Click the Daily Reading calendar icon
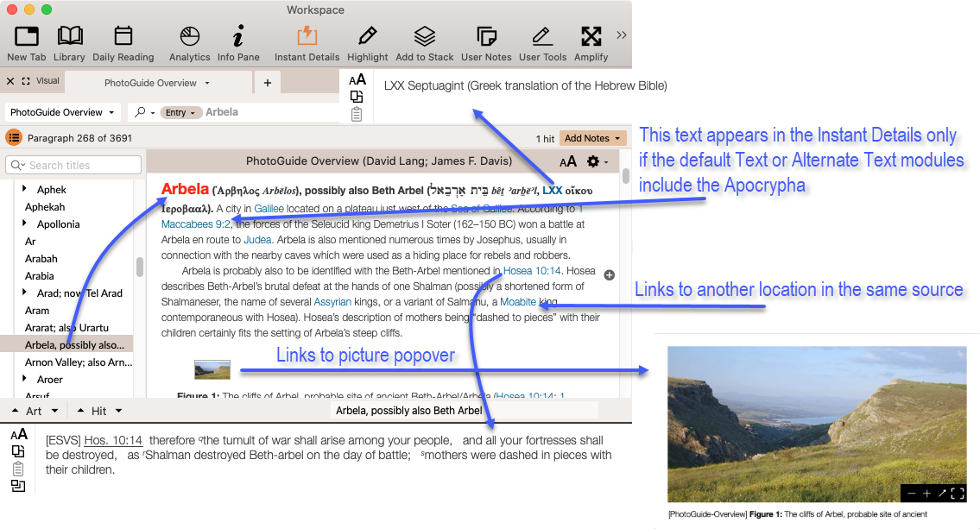The image size is (980, 529). (123, 36)
